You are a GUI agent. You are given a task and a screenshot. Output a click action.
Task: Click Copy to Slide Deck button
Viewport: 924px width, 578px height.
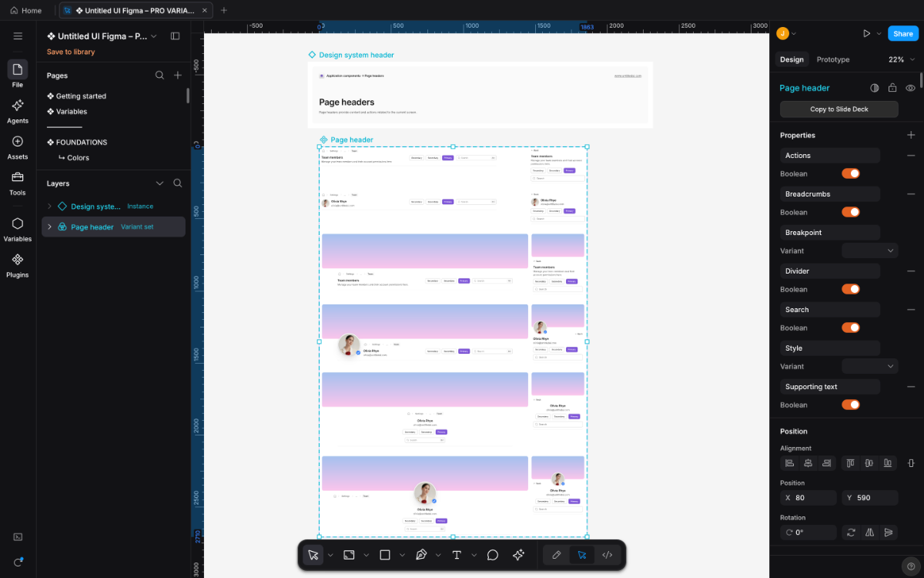[x=839, y=109]
